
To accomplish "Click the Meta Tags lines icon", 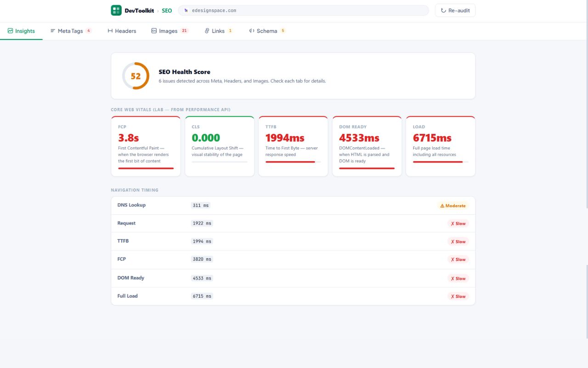I will [53, 31].
